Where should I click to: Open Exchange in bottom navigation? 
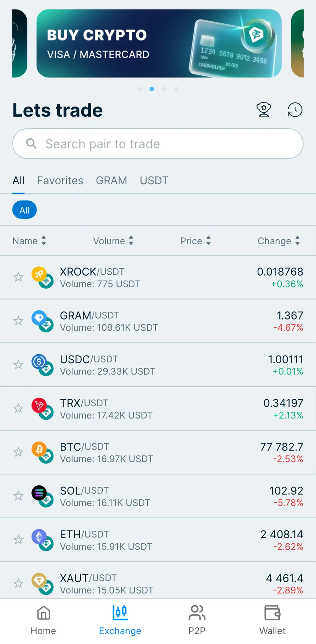tap(120, 620)
